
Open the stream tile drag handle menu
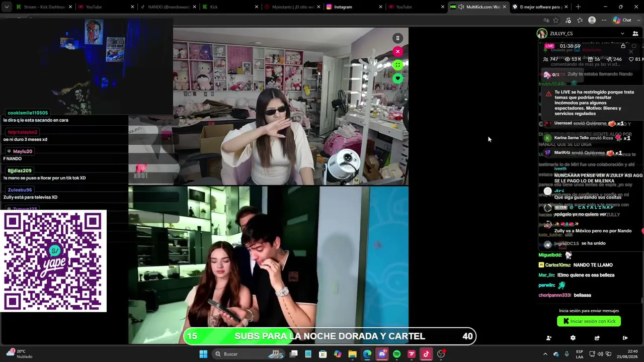[x=397, y=38]
